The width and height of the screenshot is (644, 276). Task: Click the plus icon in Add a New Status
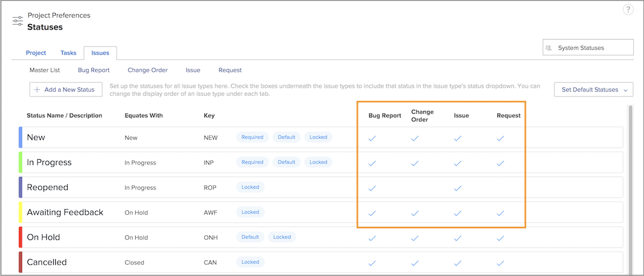pos(37,89)
